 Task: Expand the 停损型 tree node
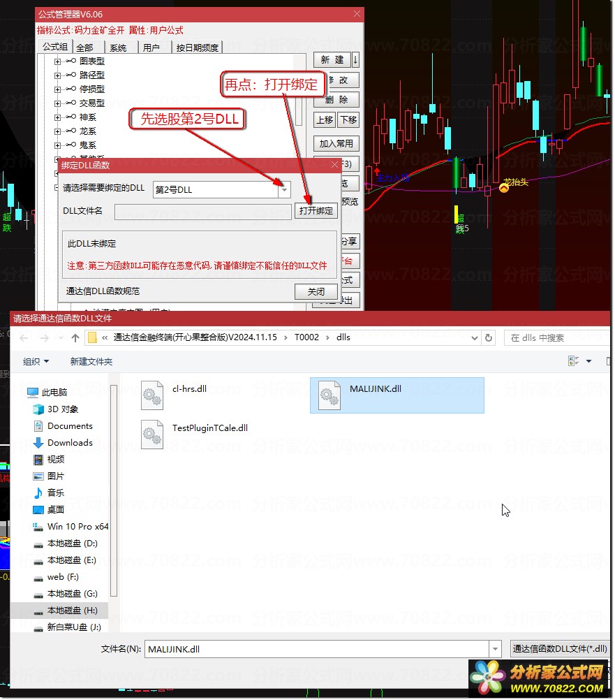pos(57,89)
